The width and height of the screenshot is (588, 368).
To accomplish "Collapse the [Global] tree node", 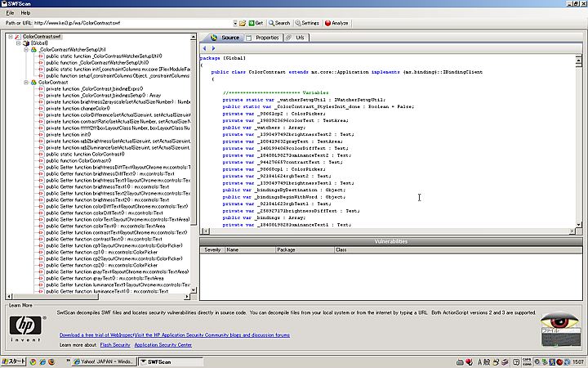I will point(17,43).
